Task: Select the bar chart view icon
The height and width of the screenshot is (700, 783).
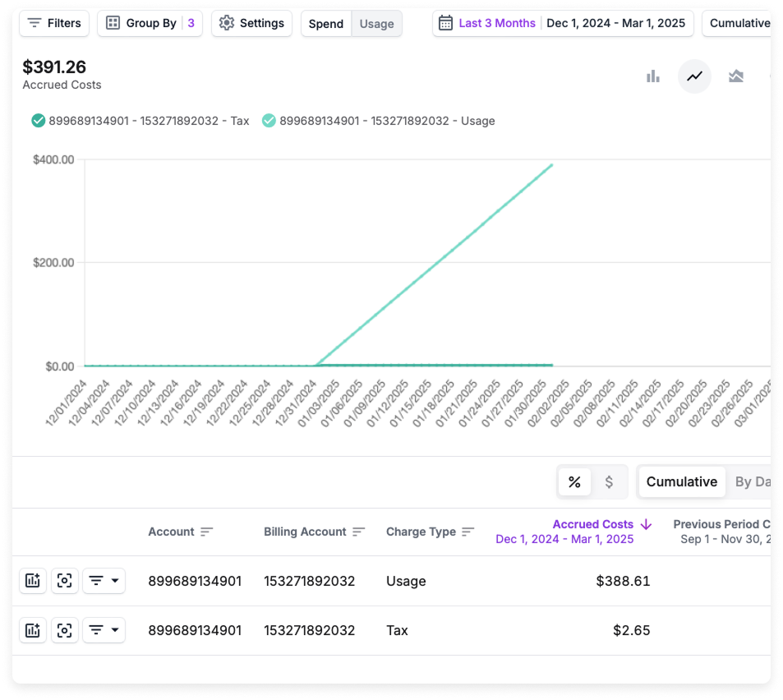Action: pyautogui.click(x=652, y=76)
